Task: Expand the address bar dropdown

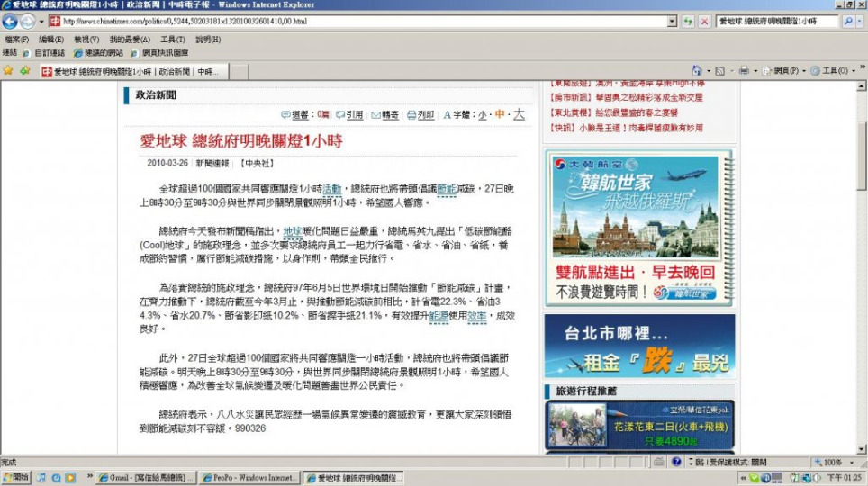Action: pos(672,22)
